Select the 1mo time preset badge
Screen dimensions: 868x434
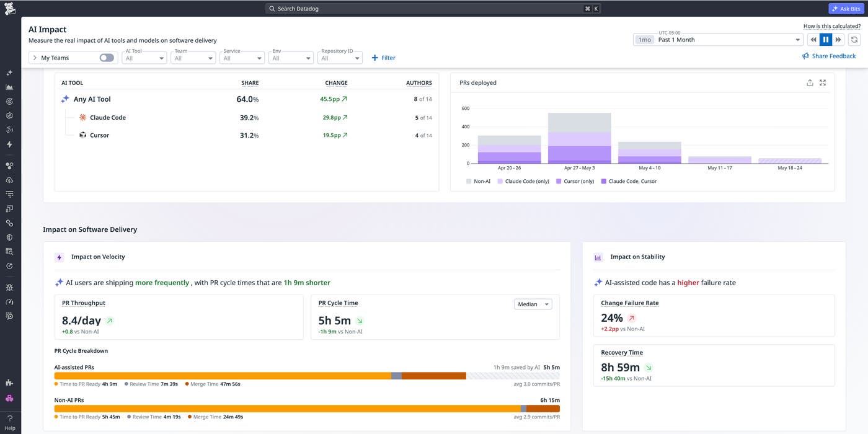[x=644, y=40]
